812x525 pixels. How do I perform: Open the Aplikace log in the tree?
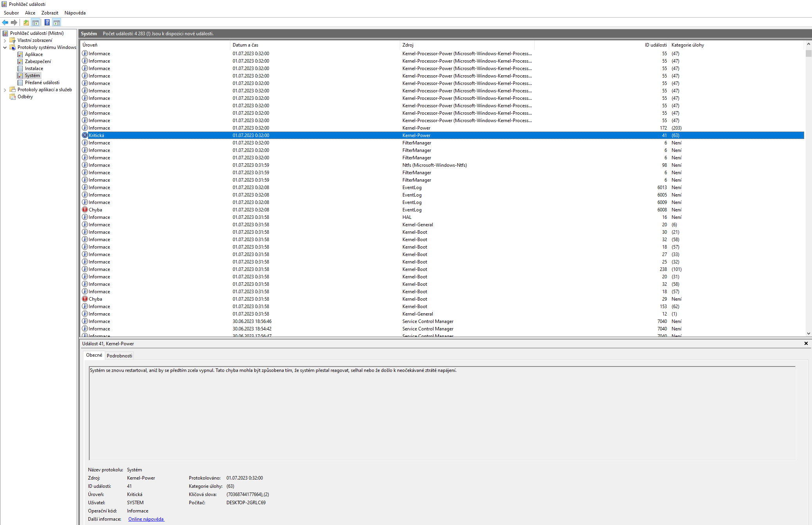click(34, 54)
